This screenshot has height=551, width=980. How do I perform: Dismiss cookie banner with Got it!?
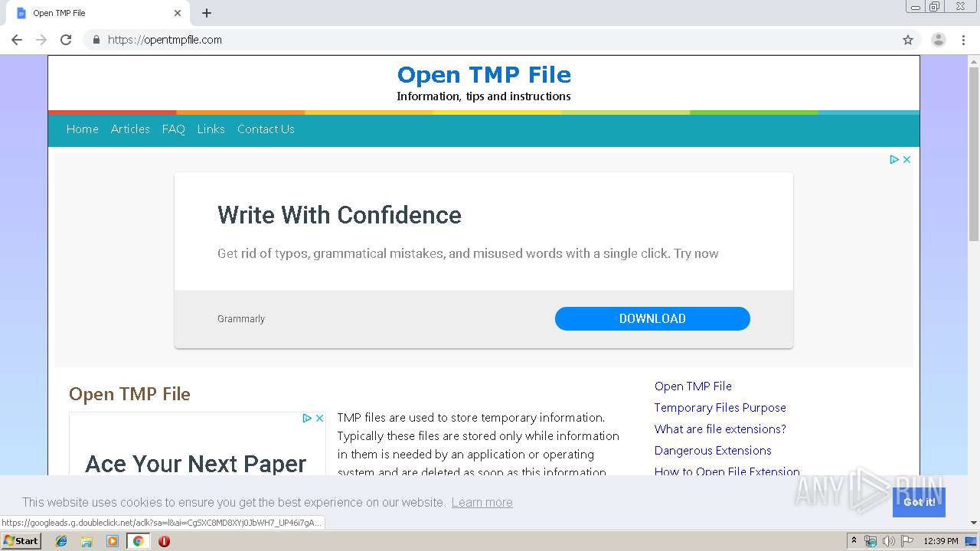click(919, 502)
